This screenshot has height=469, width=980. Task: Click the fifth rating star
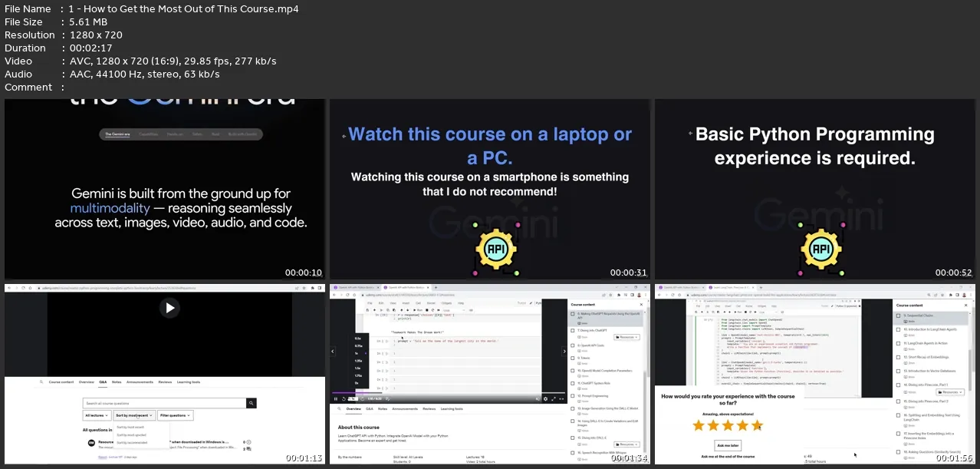point(757,425)
